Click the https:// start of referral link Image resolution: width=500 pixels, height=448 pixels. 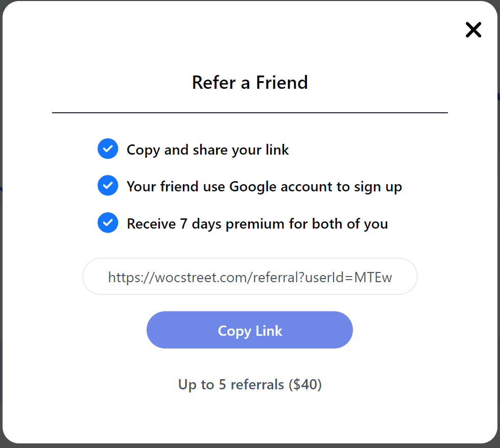pyautogui.click(x=131, y=277)
